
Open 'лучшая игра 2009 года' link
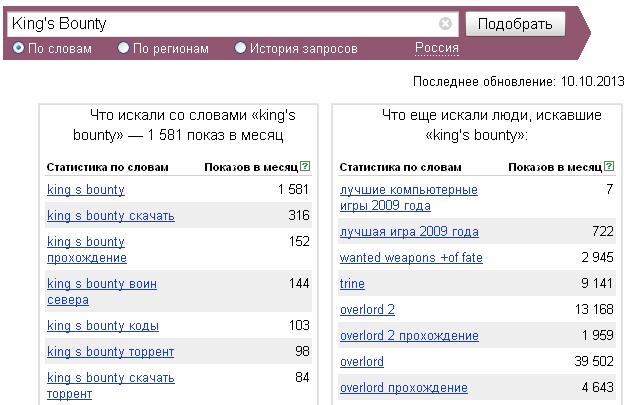[x=409, y=232]
